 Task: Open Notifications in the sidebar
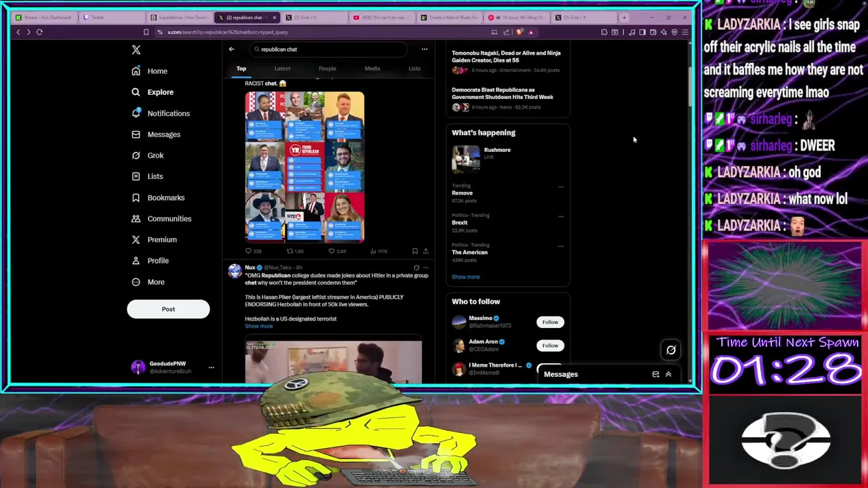pyautogui.click(x=161, y=113)
